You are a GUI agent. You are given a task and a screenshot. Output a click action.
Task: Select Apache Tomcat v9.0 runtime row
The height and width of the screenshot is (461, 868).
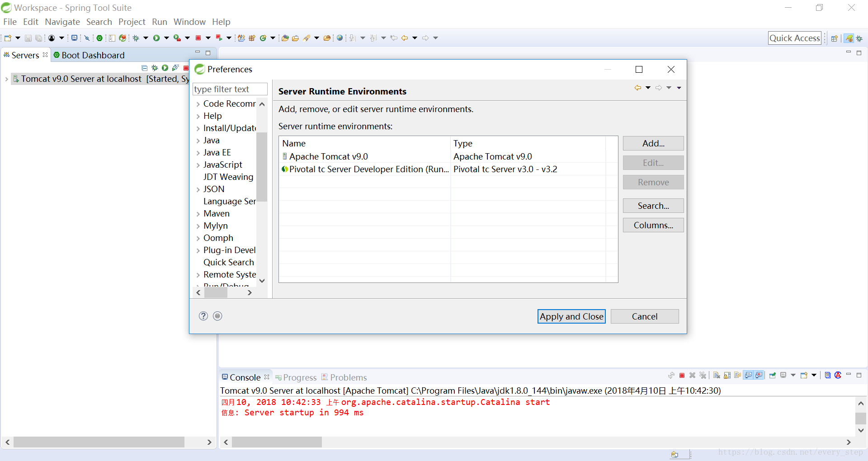[x=443, y=156]
